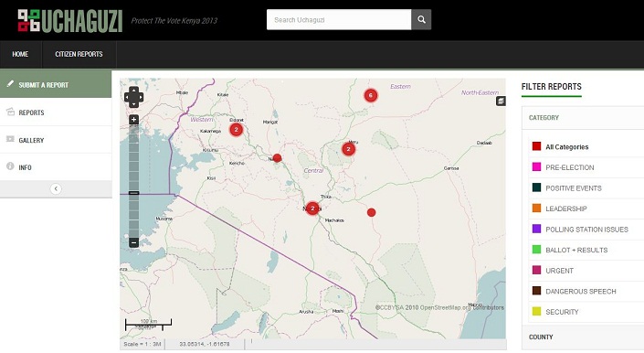The image size is (644, 353).
Task: Open the Info sidebar item
Action: 56,167
